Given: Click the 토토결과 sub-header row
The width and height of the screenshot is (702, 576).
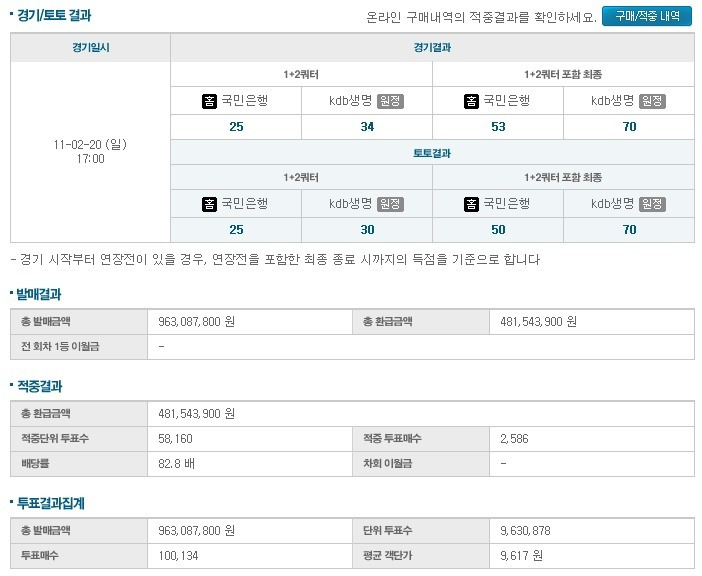Looking at the screenshot, I should tap(432, 153).
